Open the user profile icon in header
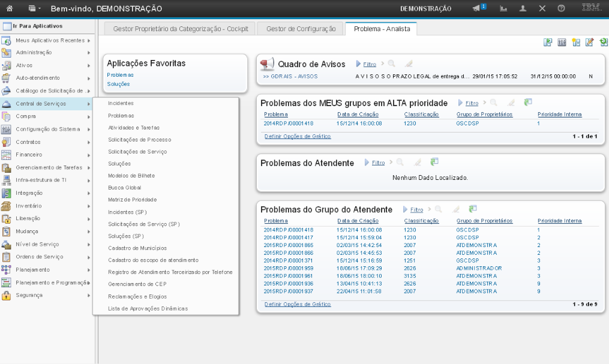Image resolution: width=609 pixels, height=364 pixels. point(523,8)
